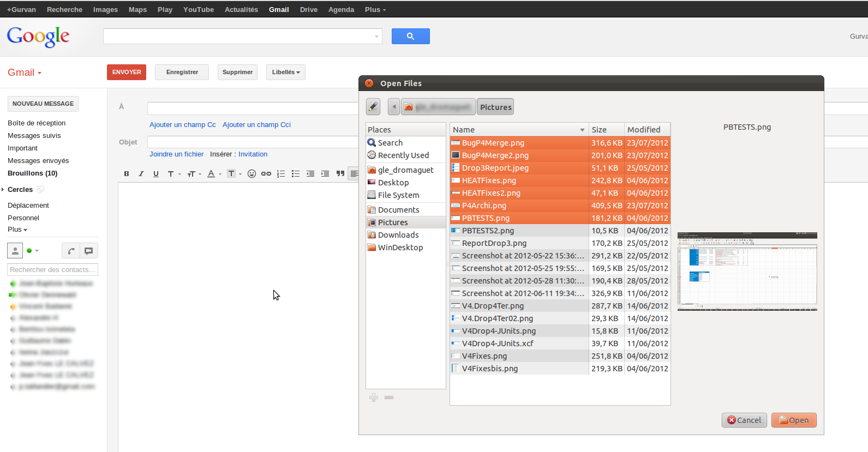Screen dimensions: 868x452
Task: Toggle underline formatting in compose toolbar
Action: pyautogui.click(x=156, y=174)
